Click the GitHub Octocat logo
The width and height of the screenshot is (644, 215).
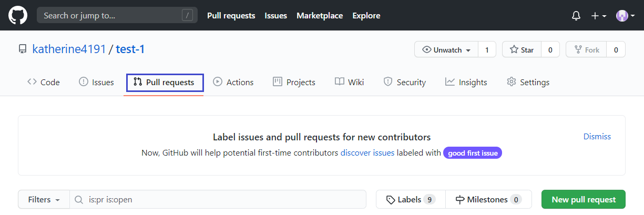click(17, 15)
